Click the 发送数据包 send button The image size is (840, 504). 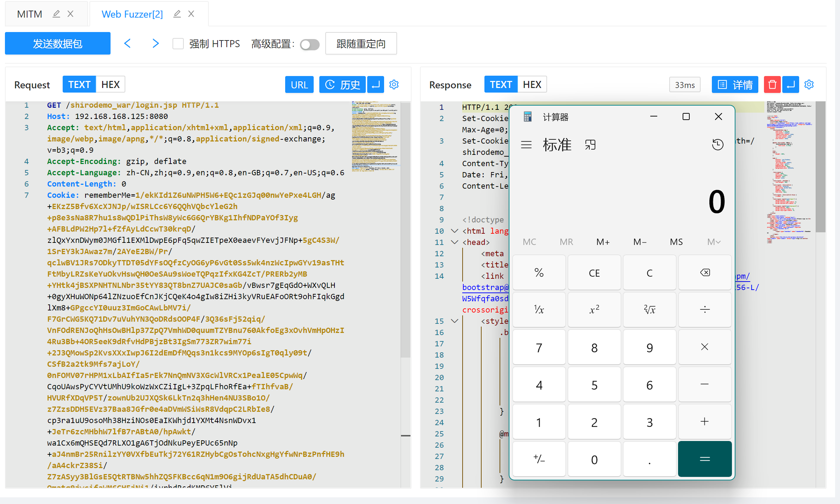pyautogui.click(x=58, y=44)
